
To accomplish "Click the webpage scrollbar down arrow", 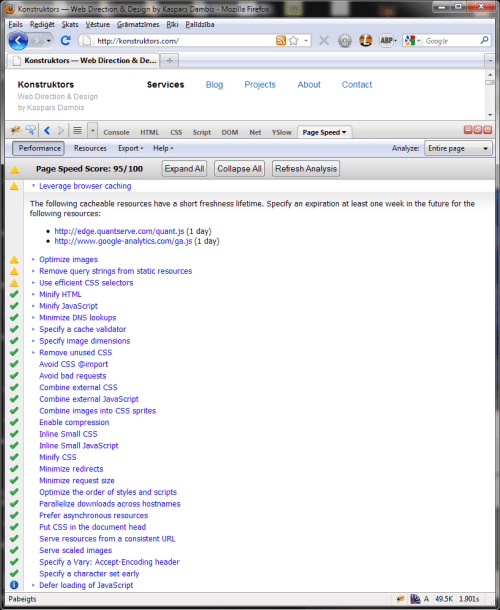I will pyautogui.click(x=490, y=114).
